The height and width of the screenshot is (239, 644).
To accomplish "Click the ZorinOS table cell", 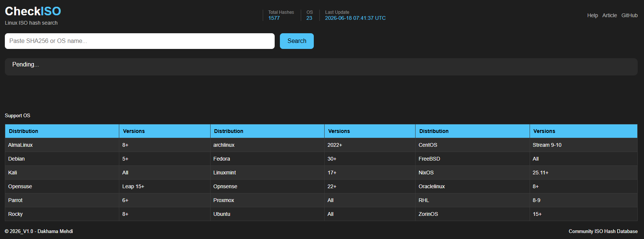I will [x=473, y=214].
